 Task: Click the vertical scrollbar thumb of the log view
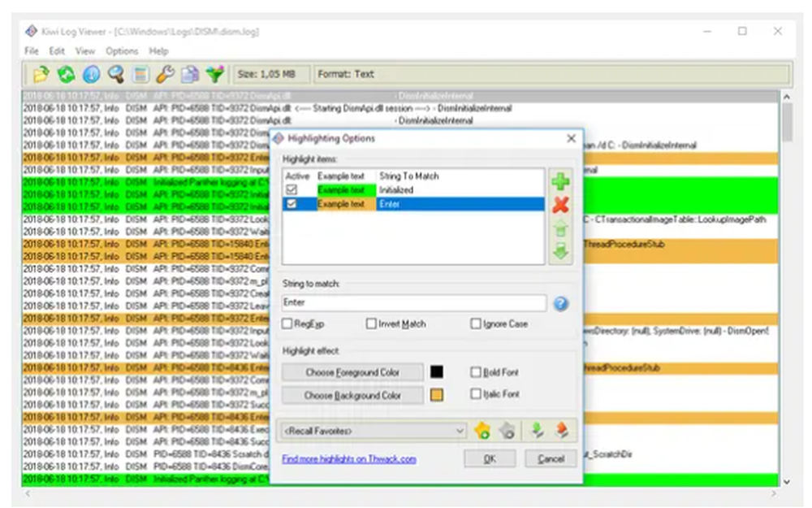(x=787, y=123)
